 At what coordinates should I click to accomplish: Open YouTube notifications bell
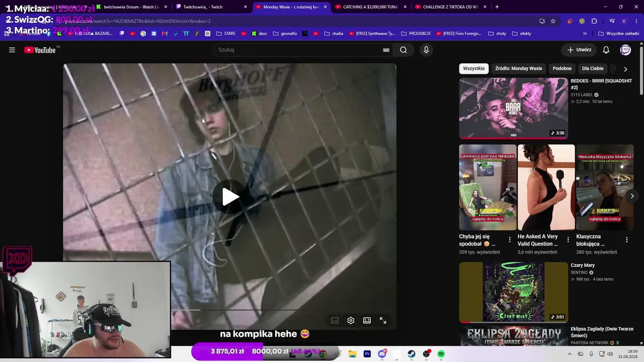pyautogui.click(x=606, y=50)
